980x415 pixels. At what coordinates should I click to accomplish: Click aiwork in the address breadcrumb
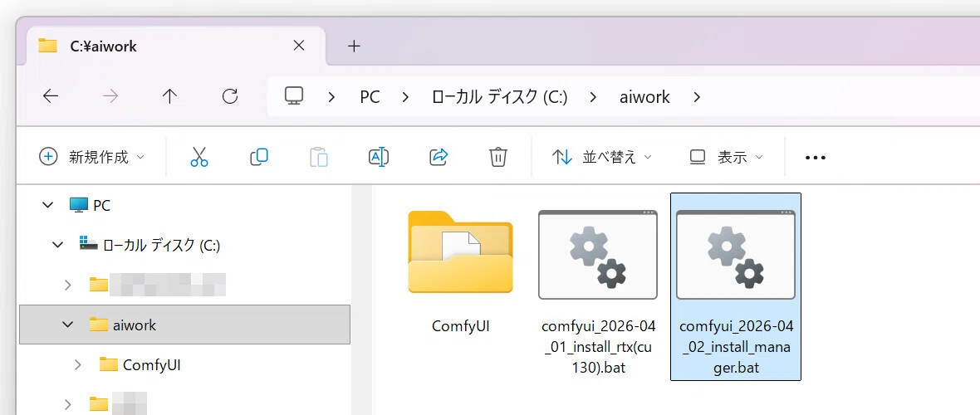(x=644, y=97)
